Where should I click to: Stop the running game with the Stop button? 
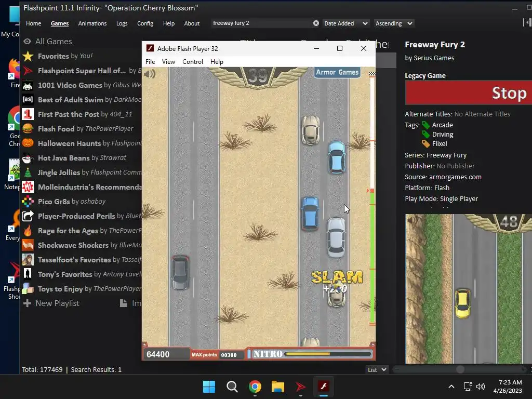click(x=469, y=92)
